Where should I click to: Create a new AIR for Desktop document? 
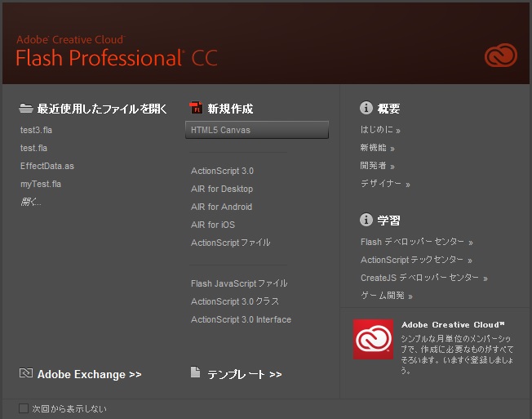(x=222, y=189)
